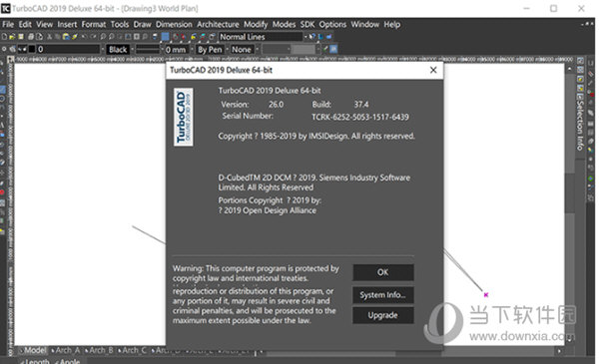Open the Edit menu
The height and width of the screenshot is (364, 599).
pyautogui.click(x=25, y=24)
